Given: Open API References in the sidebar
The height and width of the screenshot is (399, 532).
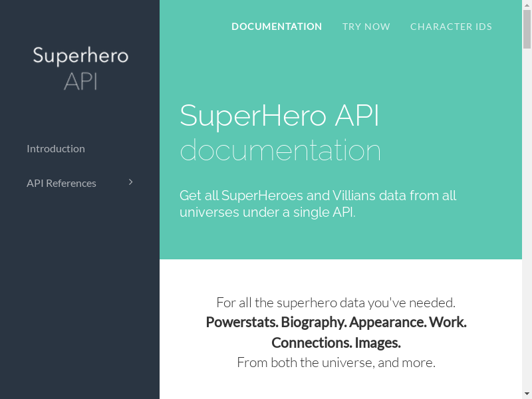Looking at the screenshot, I should [61, 184].
